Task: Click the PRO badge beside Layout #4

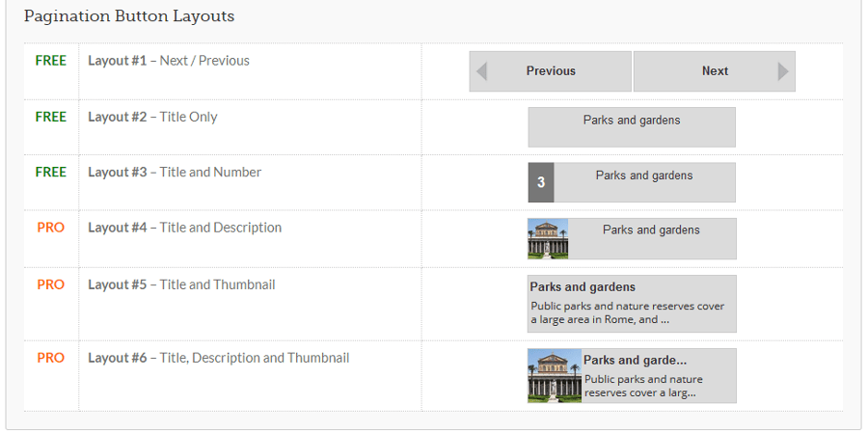Action: pos(51,228)
